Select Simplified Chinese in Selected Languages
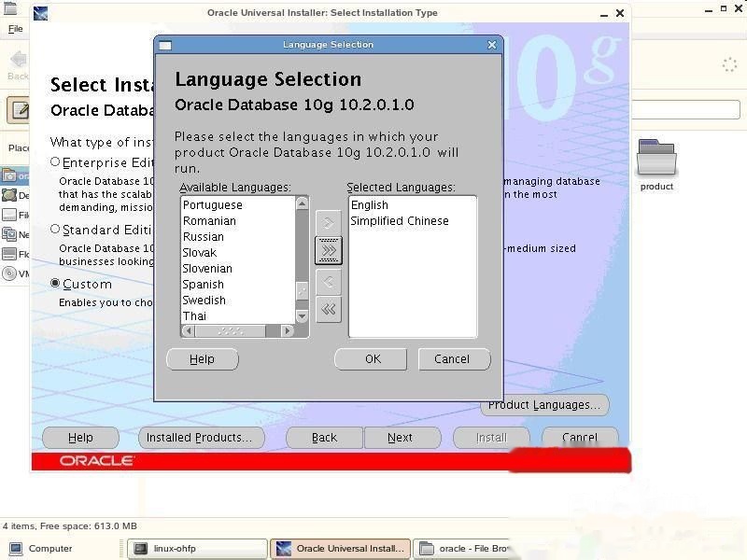 tap(413, 221)
